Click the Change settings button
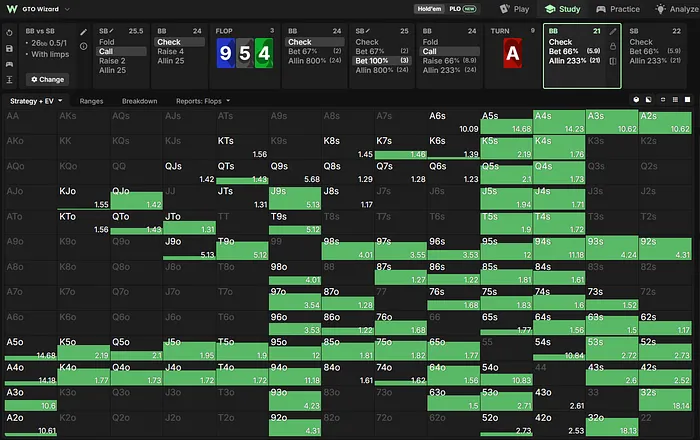 pos(47,79)
